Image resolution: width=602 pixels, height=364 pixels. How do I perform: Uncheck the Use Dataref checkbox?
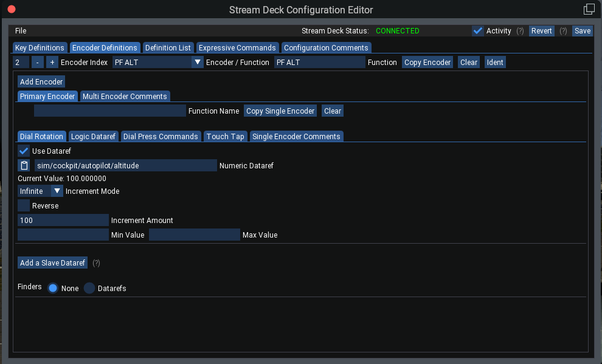click(24, 151)
